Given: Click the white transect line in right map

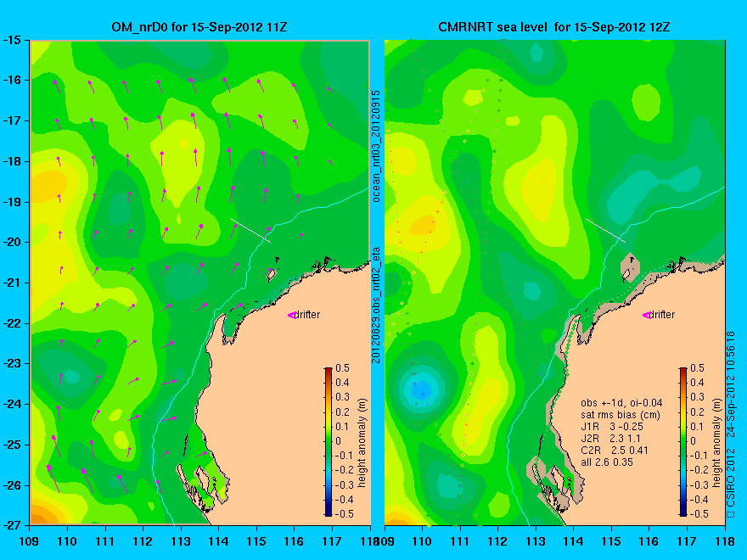Looking at the screenshot, I should coord(605,230).
